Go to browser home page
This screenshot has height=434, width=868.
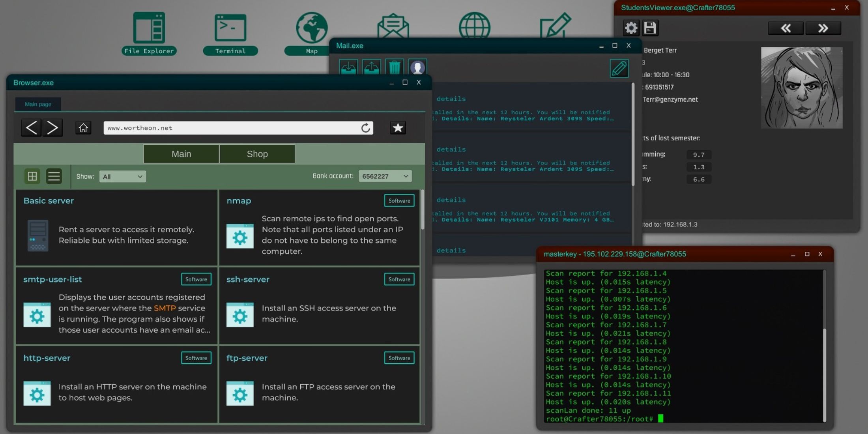[x=83, y=128]
